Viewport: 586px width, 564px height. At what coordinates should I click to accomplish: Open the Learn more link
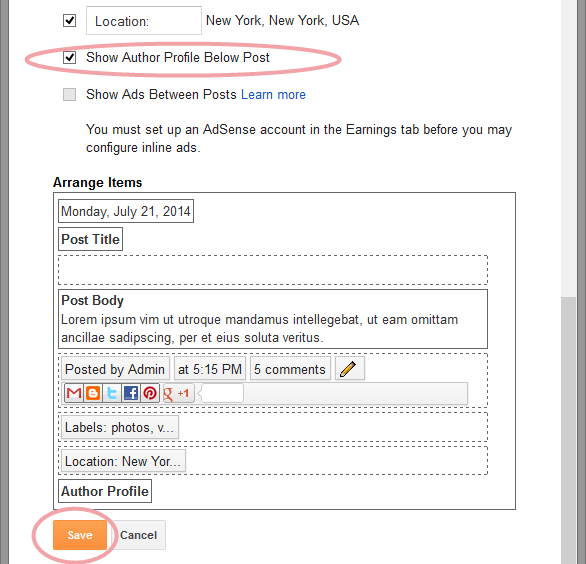(x=273, y=95)
